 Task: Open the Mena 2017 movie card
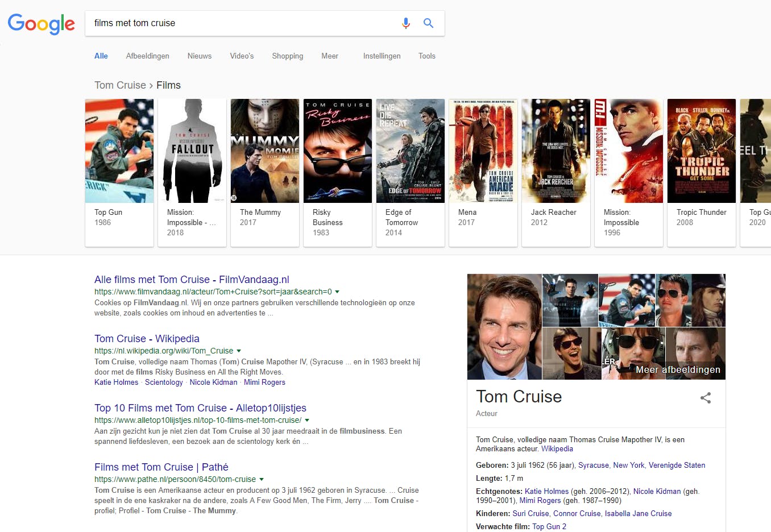click(x=483, y=173)
